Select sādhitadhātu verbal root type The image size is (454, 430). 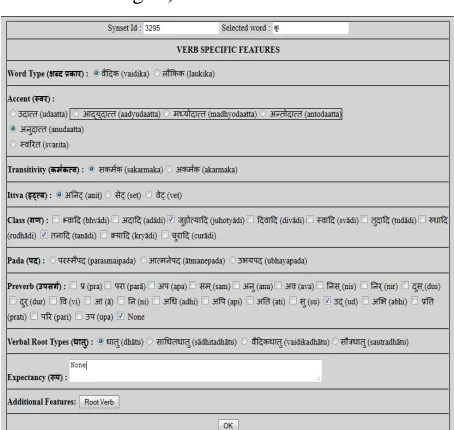(149, 341)
